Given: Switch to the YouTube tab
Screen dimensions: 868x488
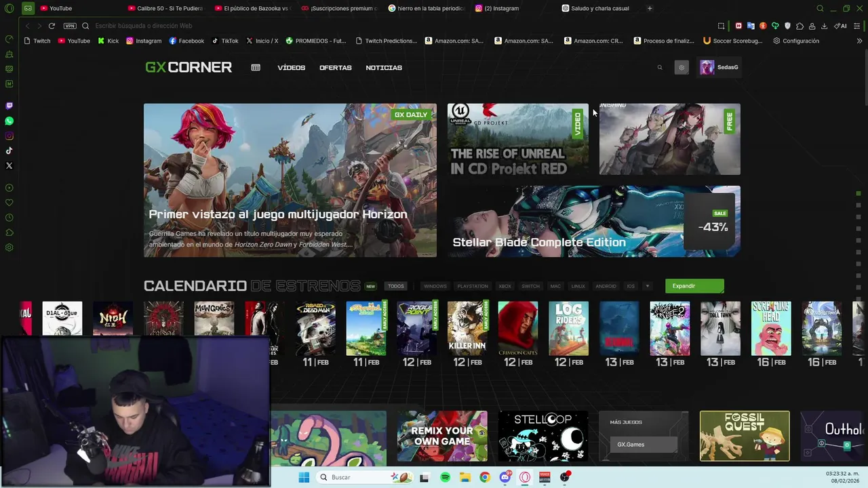Looking at the screenshot, I should pos(78,8).
